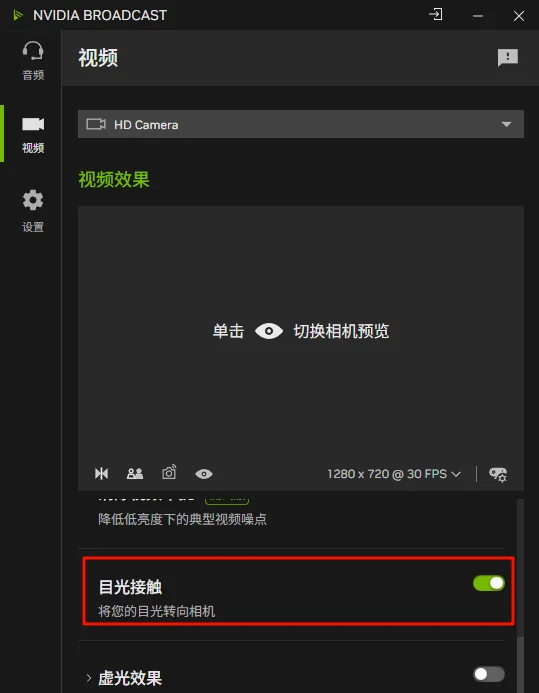
Task: Click the eye icon in preview toolbar
Action: (204, 474)
